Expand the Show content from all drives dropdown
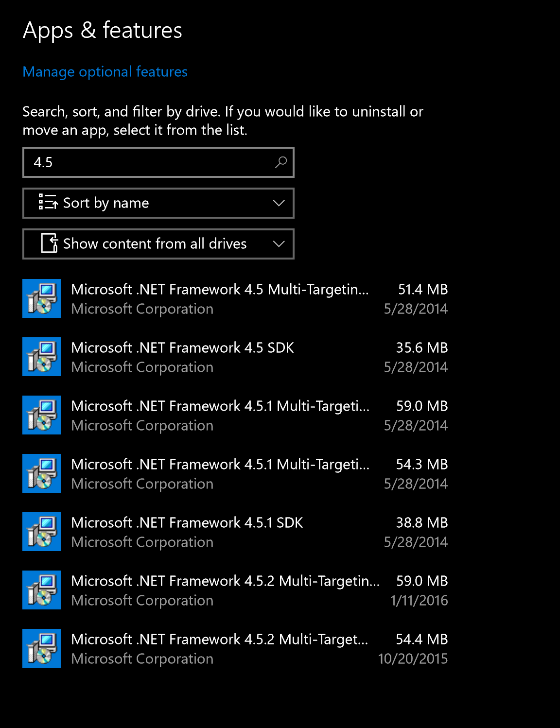560x728 pixels. point(158,244)
